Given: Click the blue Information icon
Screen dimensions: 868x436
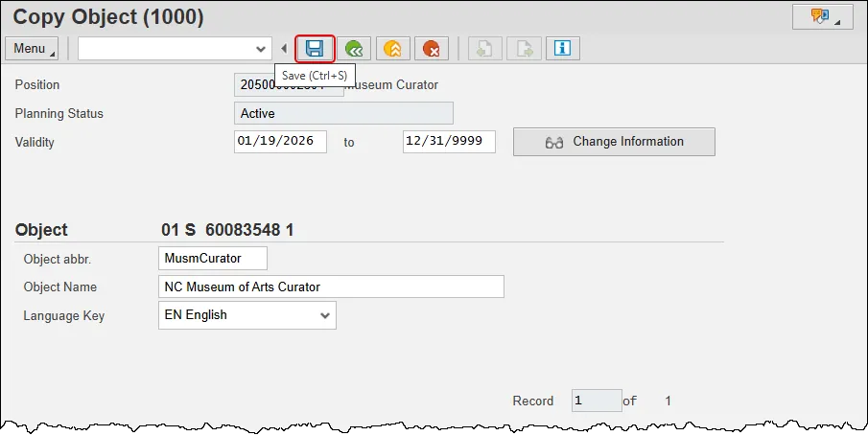Looking at the screenshot, I should click(562, 49).
